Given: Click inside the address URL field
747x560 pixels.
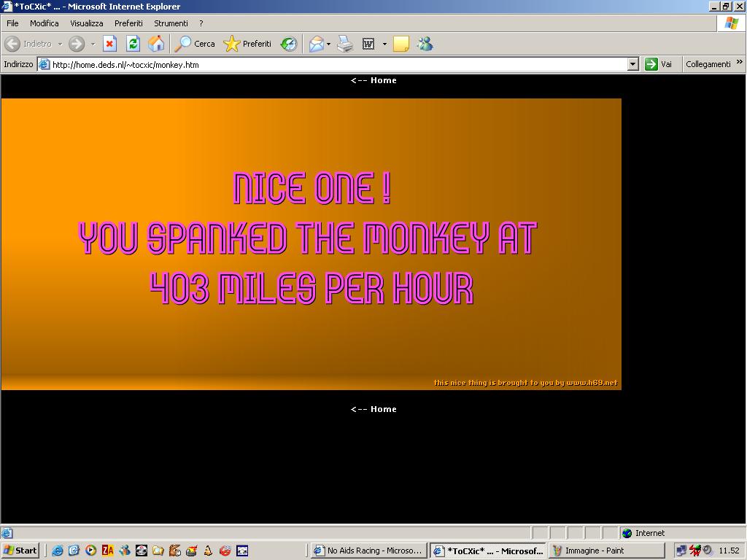Looking at the screenshot, I should (x=336, y=64).
